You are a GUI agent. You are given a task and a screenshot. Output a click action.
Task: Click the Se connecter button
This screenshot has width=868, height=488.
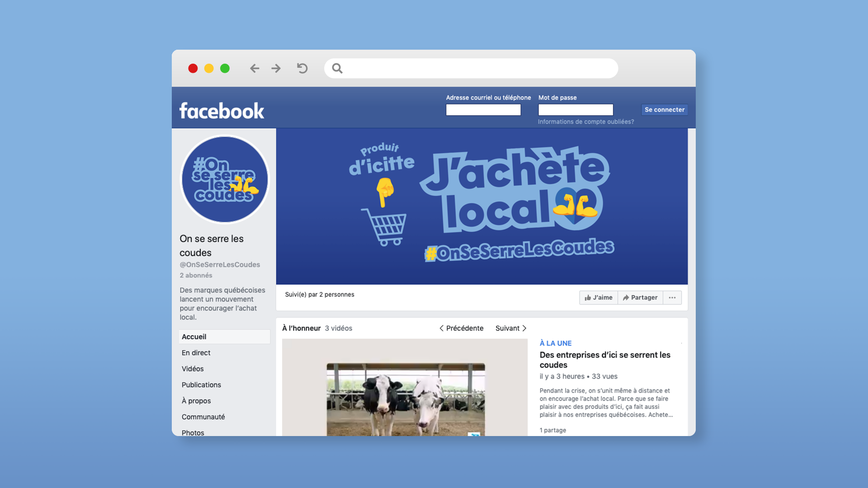click(664, 110)
